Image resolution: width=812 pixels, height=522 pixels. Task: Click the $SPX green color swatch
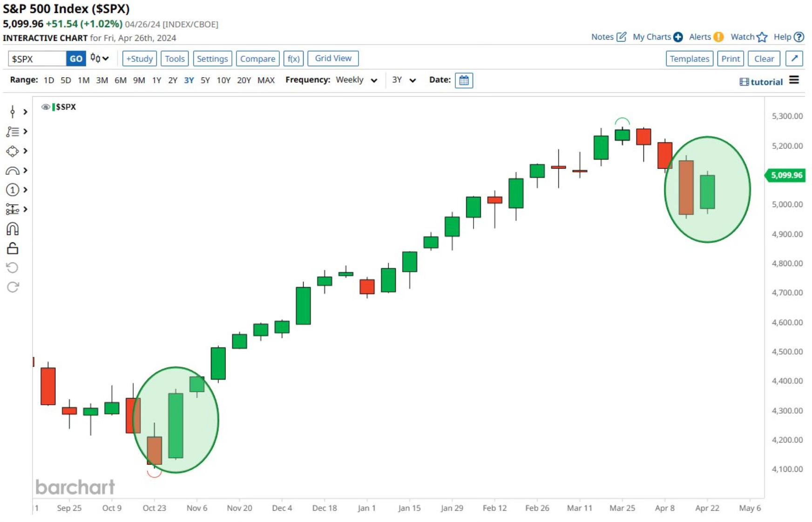tap(54, 107)
